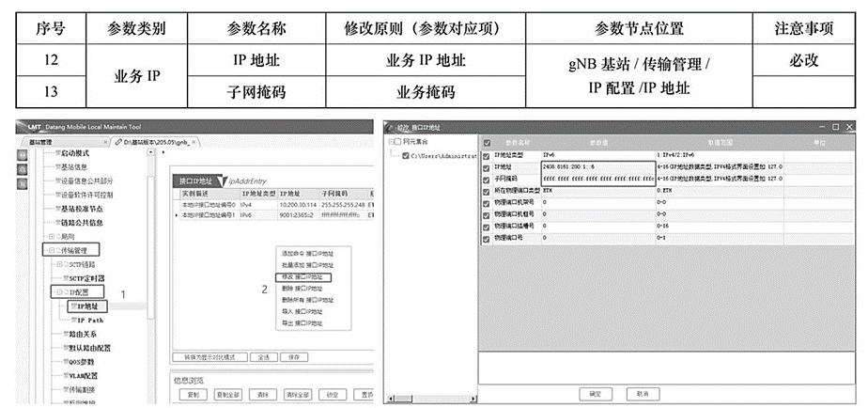Click the 清除全部 button
The width and height of the screenshot is (868, 408).
(297, 395)
